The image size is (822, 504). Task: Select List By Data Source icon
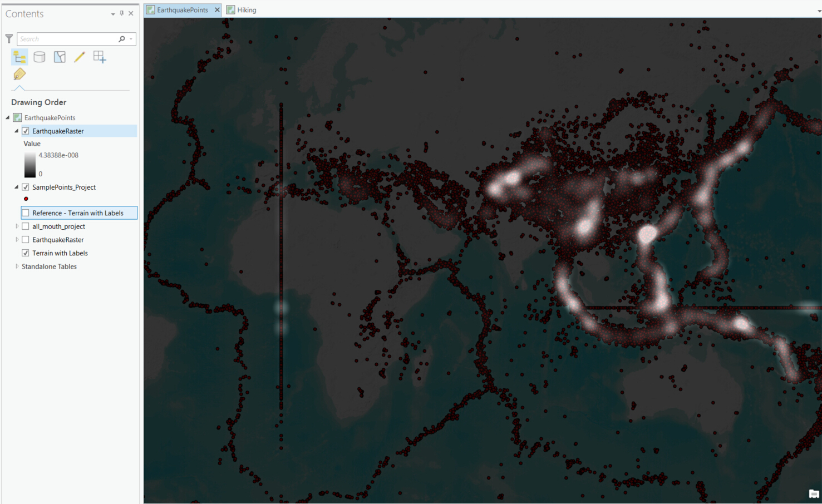tap(40, 57)
